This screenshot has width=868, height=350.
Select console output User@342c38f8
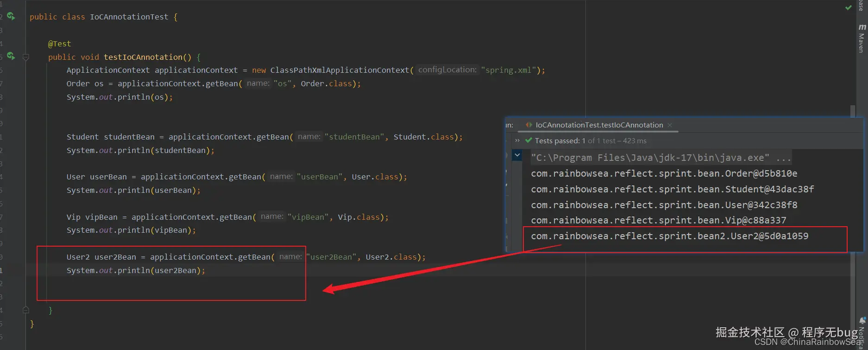pyautogui.click(x=664, y=205)
